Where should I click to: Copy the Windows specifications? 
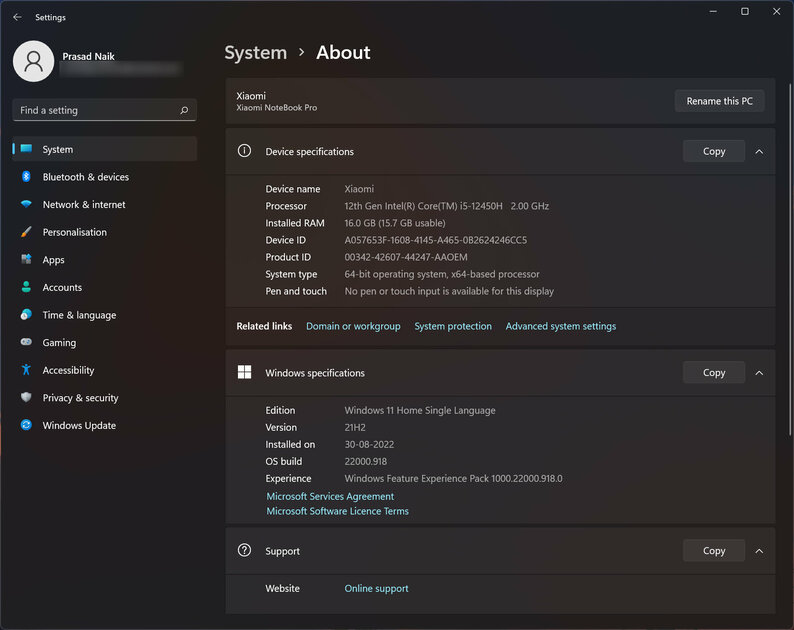tap(714, 372)
